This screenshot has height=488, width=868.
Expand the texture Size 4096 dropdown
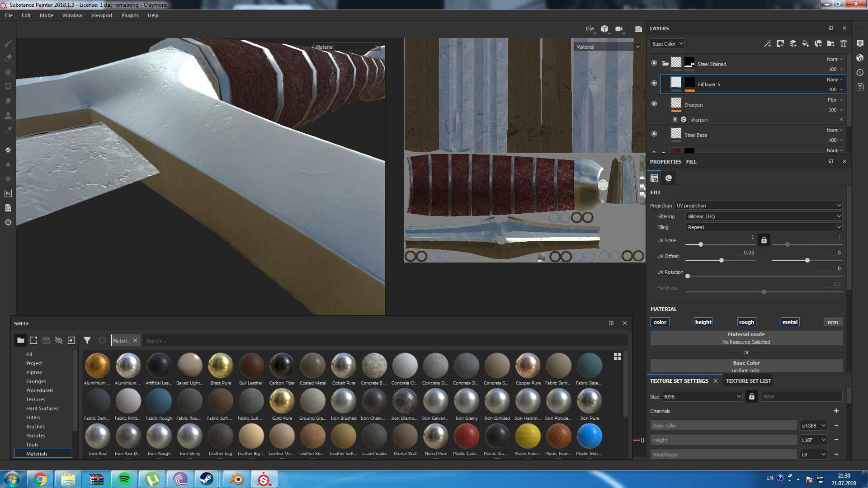(x=702, y=397)
